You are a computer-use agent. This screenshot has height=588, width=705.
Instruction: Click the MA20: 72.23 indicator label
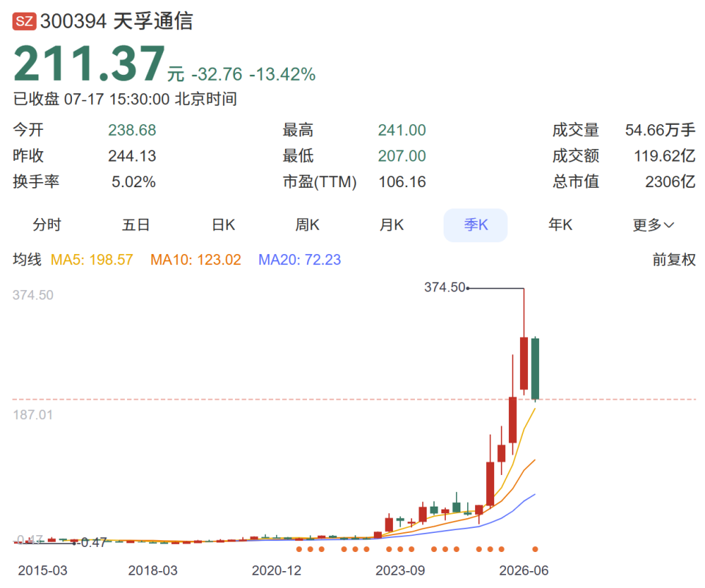[300, 259]
